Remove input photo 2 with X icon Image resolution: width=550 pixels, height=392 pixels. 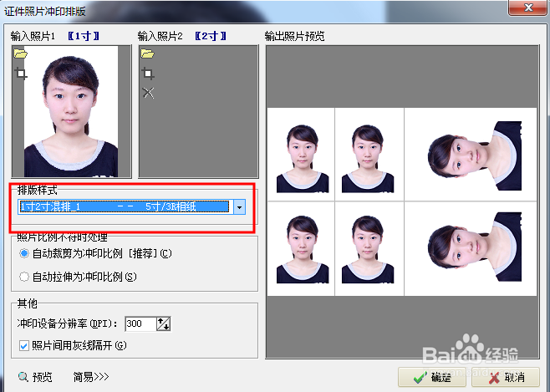click(x=149, y=93)
